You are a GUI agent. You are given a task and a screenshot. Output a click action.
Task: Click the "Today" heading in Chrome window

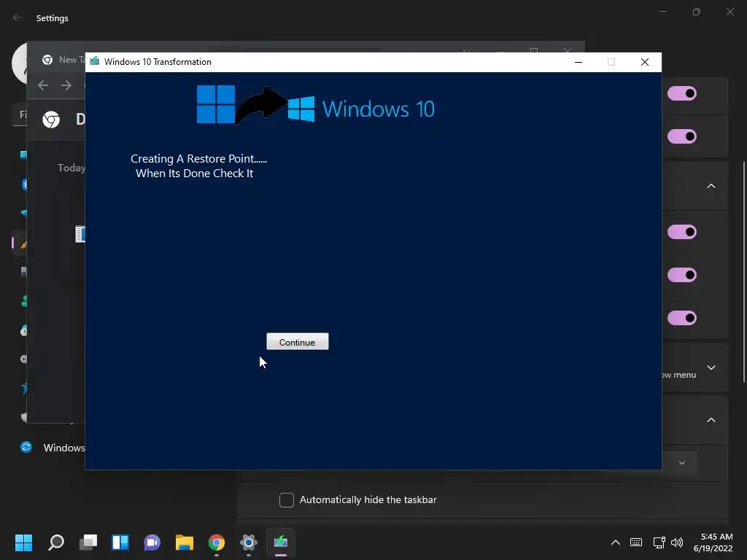coord(71,168)
